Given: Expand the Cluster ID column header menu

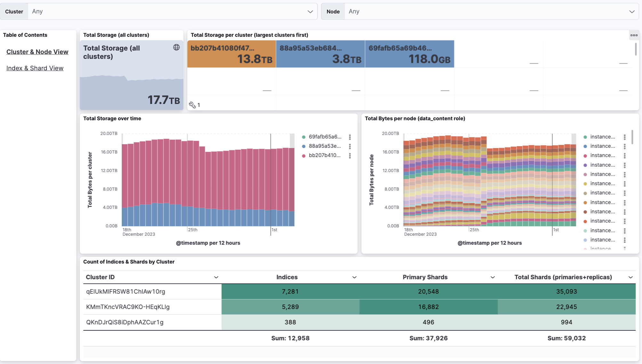Looking at the screenshot, I should coord(216,277).
